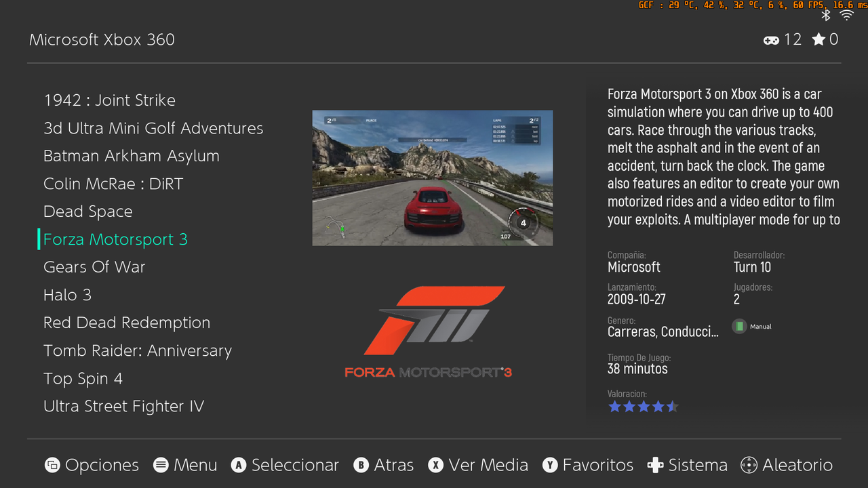Select Top Spin 4

click(x=83, y=378)
